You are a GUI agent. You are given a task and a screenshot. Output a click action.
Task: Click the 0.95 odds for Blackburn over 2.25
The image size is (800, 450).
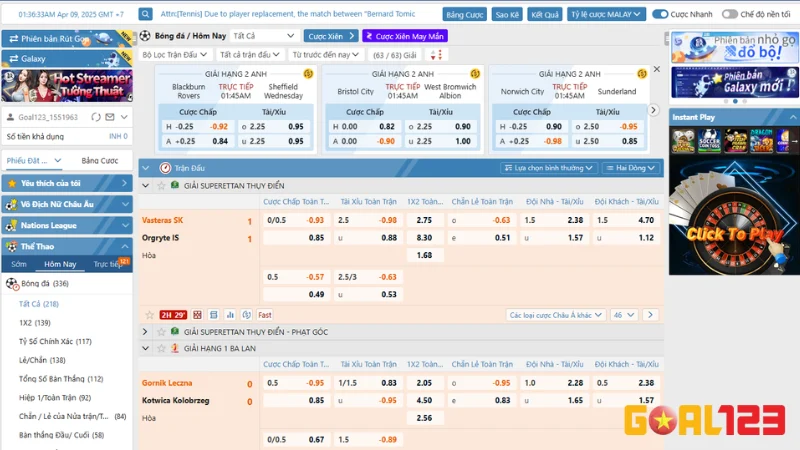tap(295, 127)
